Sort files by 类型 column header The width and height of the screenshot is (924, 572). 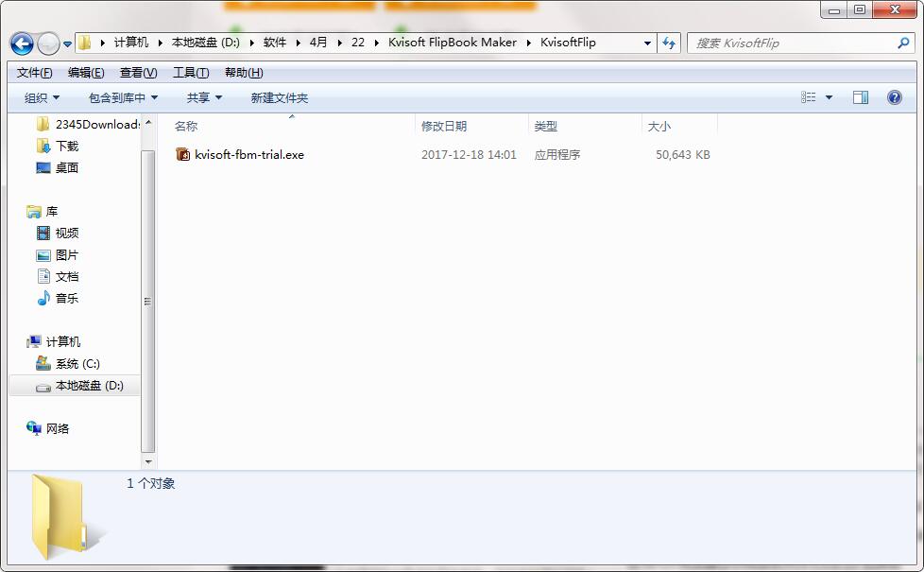545,126
